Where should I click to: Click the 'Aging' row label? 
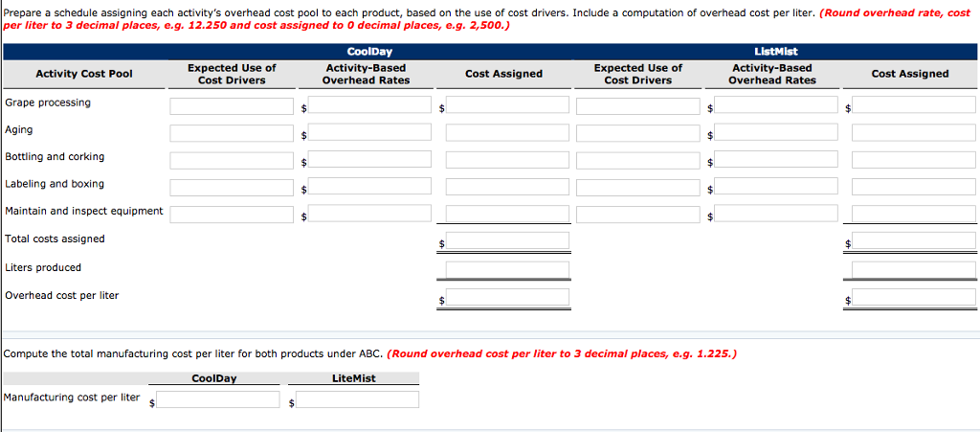coord(19,130)
